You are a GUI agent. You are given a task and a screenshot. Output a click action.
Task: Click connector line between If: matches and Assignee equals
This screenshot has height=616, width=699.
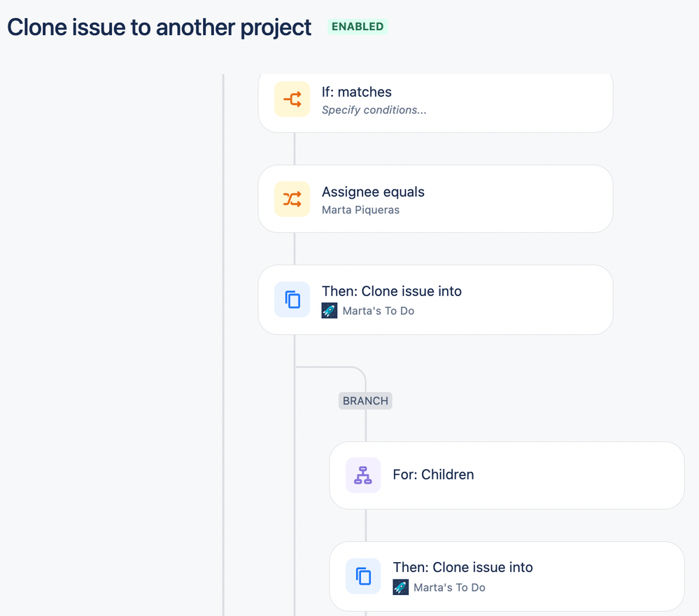[294, 149]
